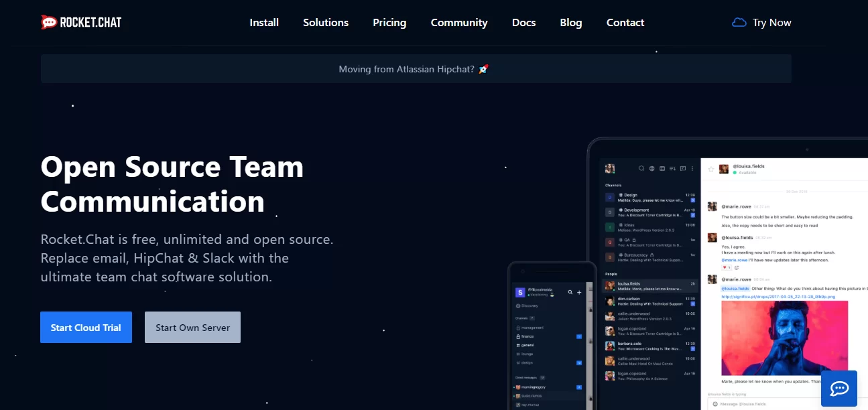Open the three-dot menu in sidebar header

(692, 169)
